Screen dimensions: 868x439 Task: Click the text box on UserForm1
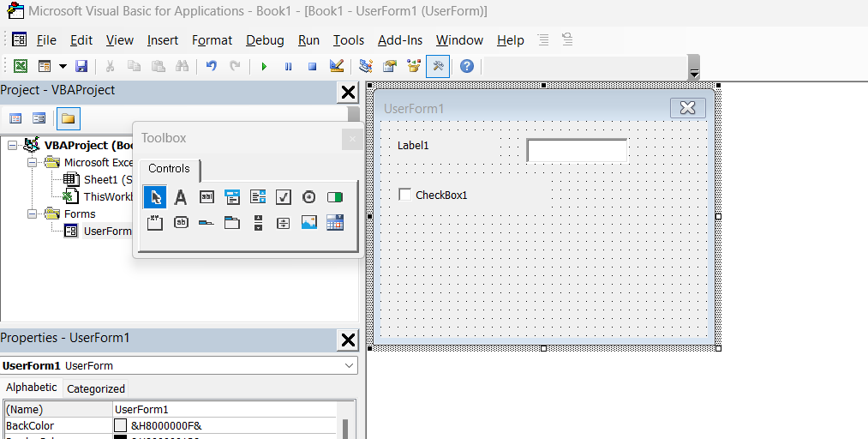pos(577,151)
